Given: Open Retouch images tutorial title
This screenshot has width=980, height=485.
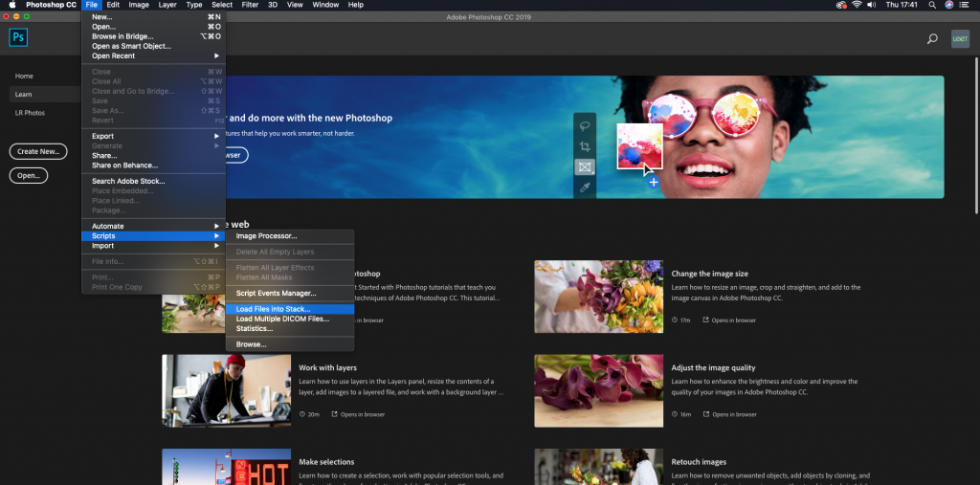Looking at the screenshot, I should (699, 462).
